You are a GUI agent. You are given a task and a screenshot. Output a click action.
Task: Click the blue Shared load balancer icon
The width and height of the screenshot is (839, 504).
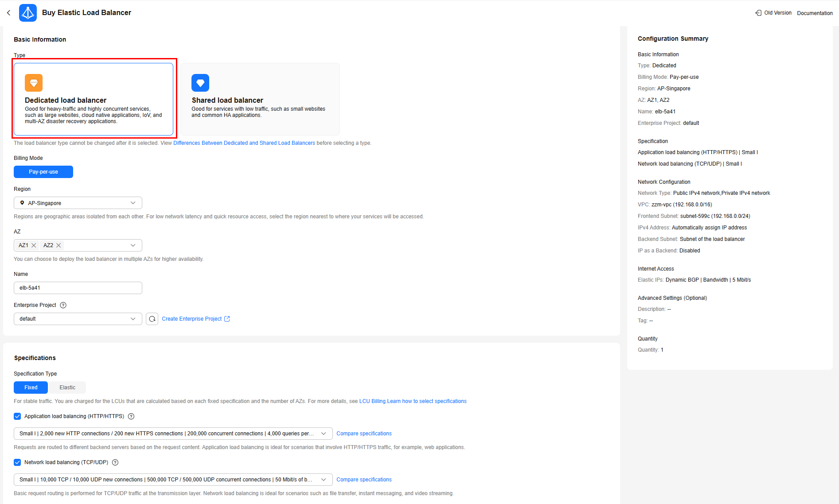200,83
